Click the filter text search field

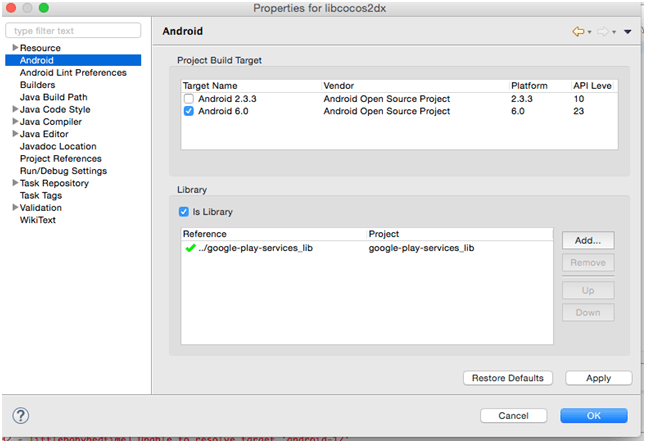tap(73, 31)
